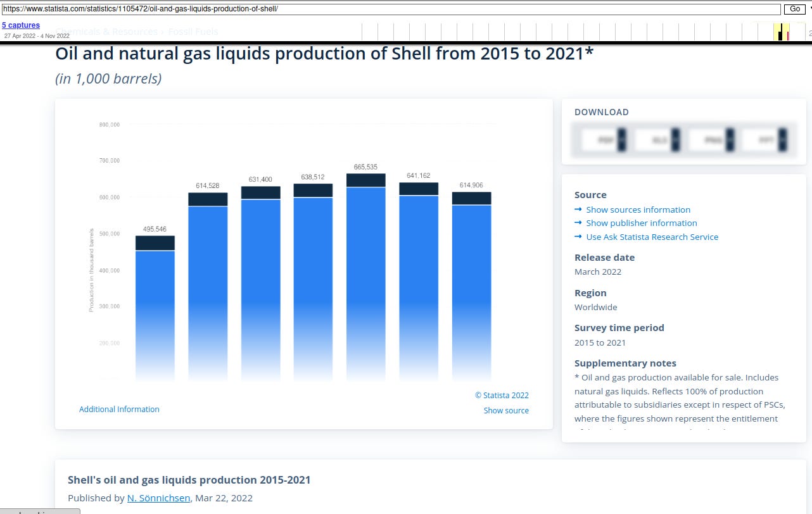812x514 pixels.
Task: Open the Additional Information link under the chart
Action: (119, 410)
